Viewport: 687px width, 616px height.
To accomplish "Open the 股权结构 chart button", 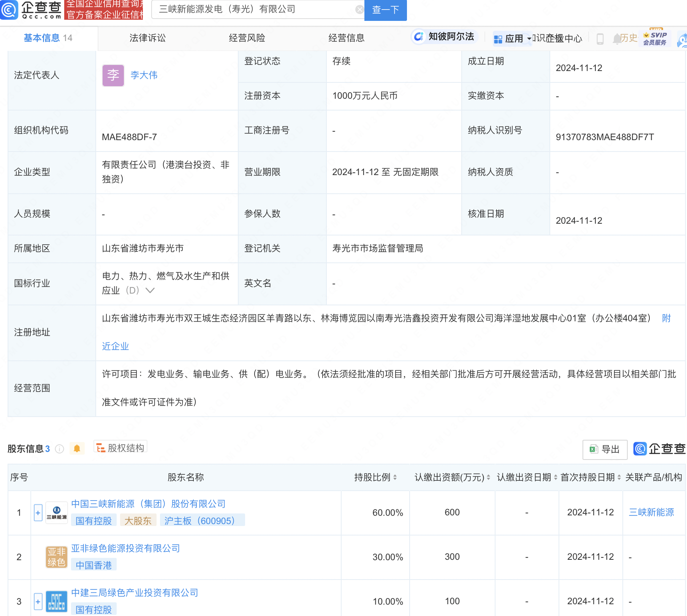I will pyautogui.click(x=120, y=448).
